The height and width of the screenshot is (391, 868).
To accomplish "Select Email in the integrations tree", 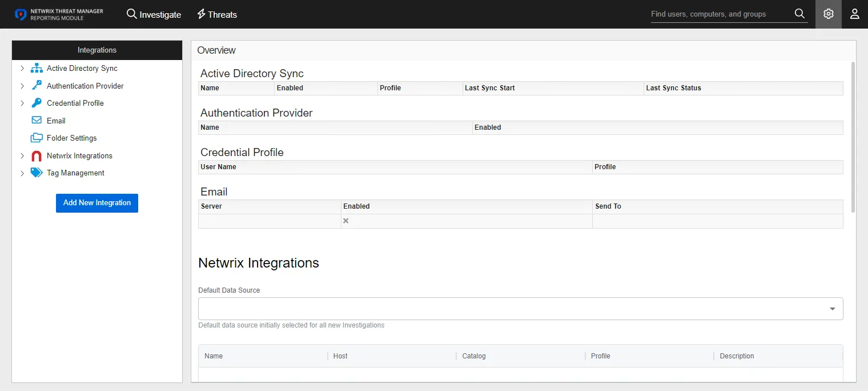I will (56, 121).
